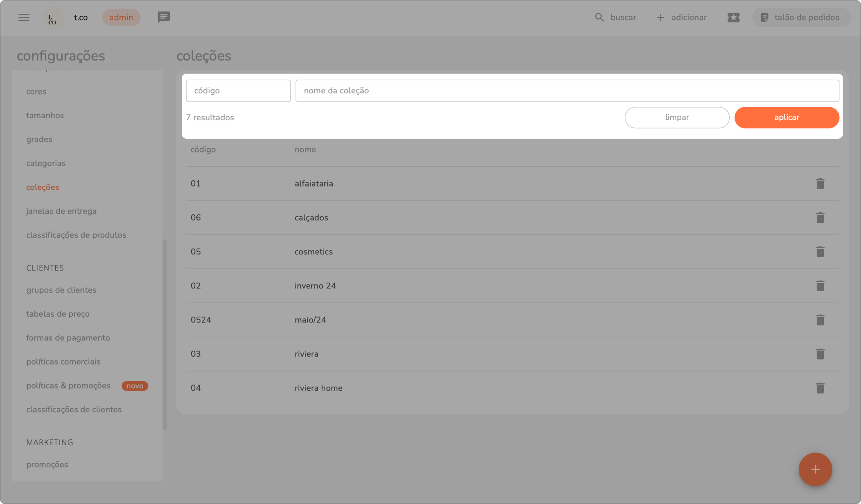Delete the maio/24 collection
Viewport: 861px width, 504px height.
click(820, 320)
